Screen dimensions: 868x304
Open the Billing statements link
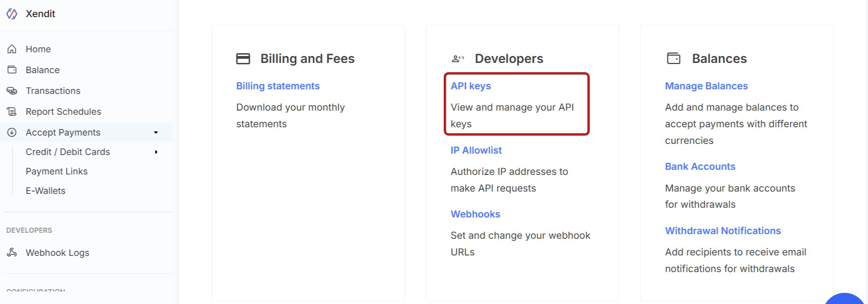coord(278,86)
